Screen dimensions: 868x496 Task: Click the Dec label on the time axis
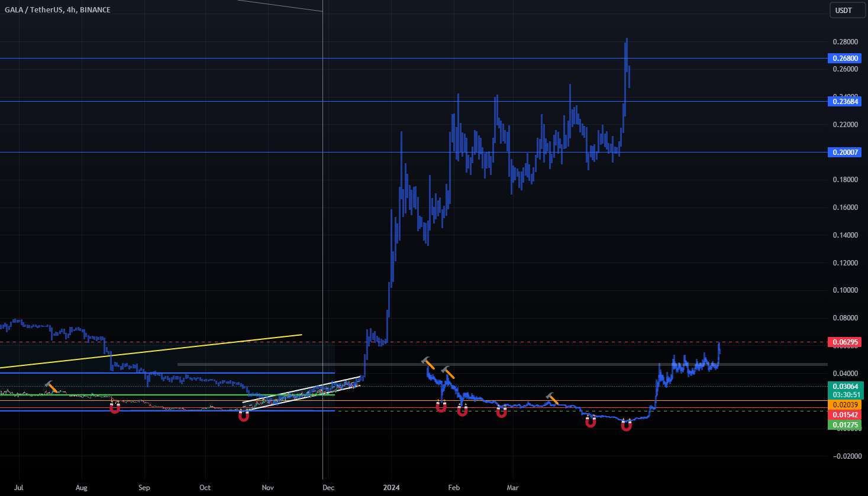pyautogui.click(x=328, y=488)
